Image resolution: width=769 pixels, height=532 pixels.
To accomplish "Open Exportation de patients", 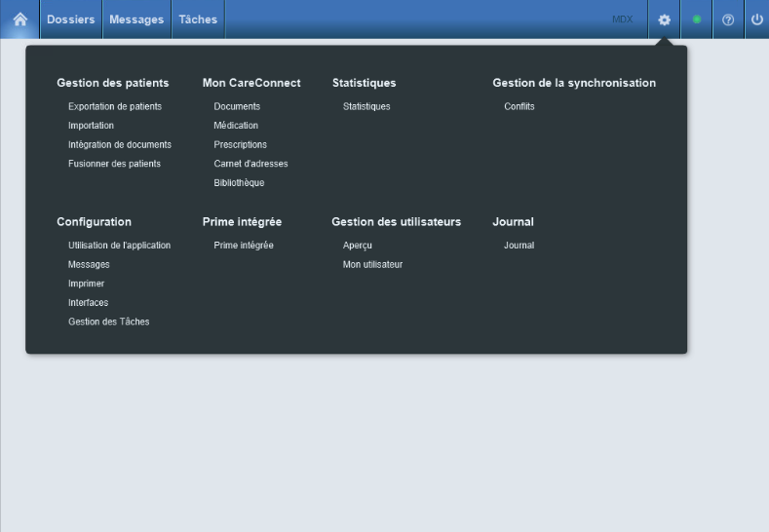I will pos(115,106).
